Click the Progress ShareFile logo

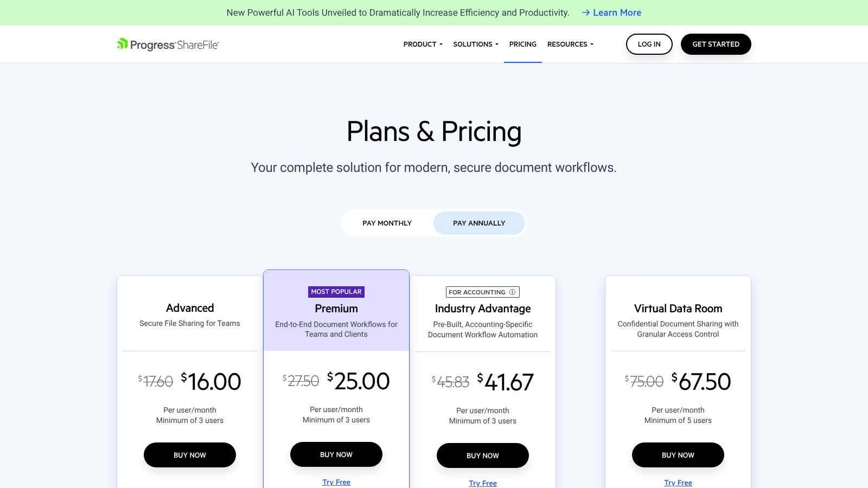tap(168, 44)
